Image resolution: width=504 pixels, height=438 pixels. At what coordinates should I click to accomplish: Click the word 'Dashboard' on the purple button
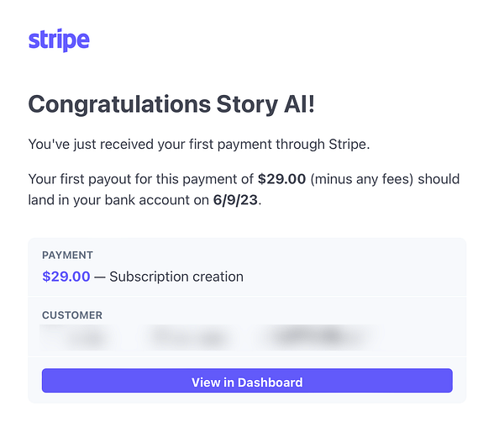270,383
